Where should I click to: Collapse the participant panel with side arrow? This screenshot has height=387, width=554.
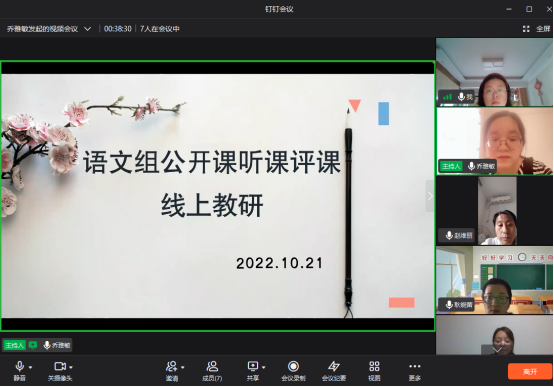click(430, 196)
